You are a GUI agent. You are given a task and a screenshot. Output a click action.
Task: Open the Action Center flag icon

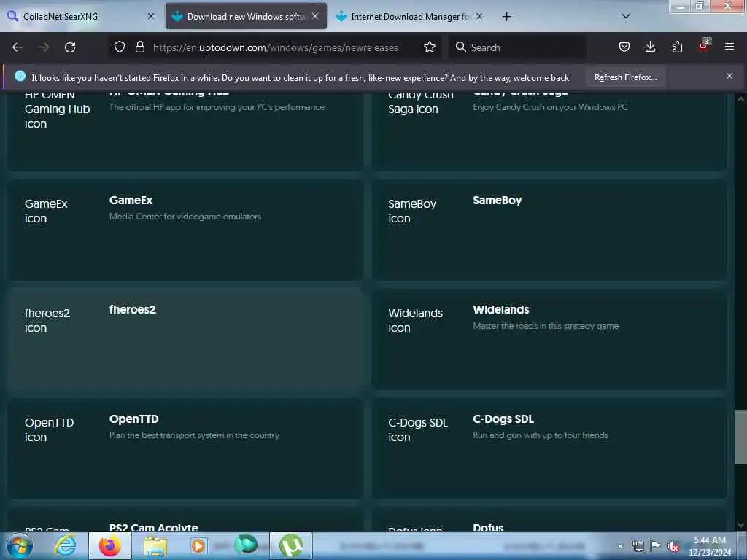656,546
